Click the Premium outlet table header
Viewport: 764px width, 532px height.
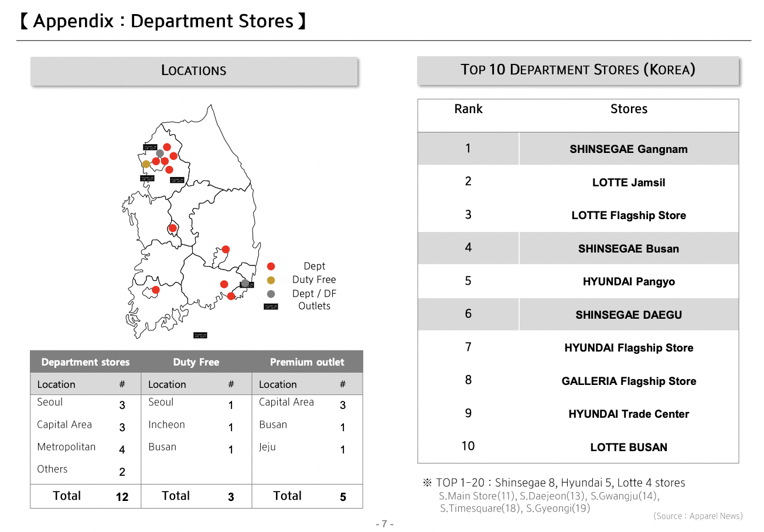[307, 362]
